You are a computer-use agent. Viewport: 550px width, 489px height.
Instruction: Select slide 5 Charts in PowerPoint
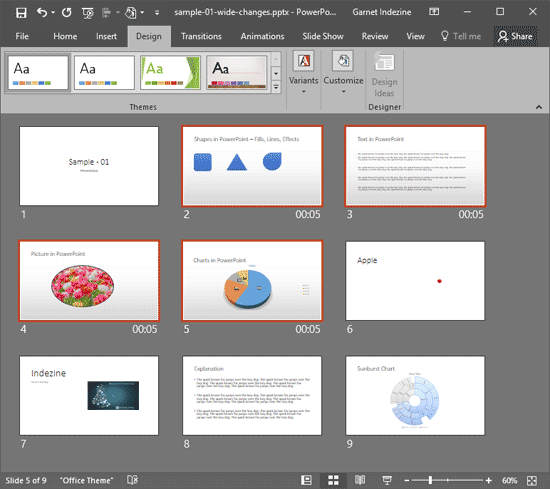click(252, 281)
